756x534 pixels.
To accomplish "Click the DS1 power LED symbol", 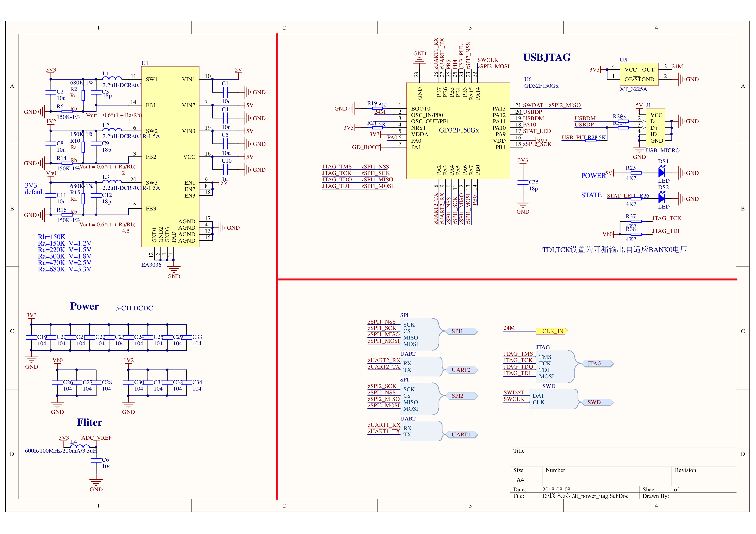I will pos(662,172).
